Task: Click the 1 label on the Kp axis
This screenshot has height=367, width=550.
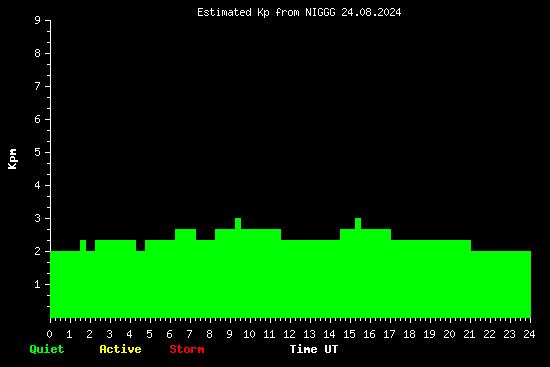Action: [x=38, y=284]
